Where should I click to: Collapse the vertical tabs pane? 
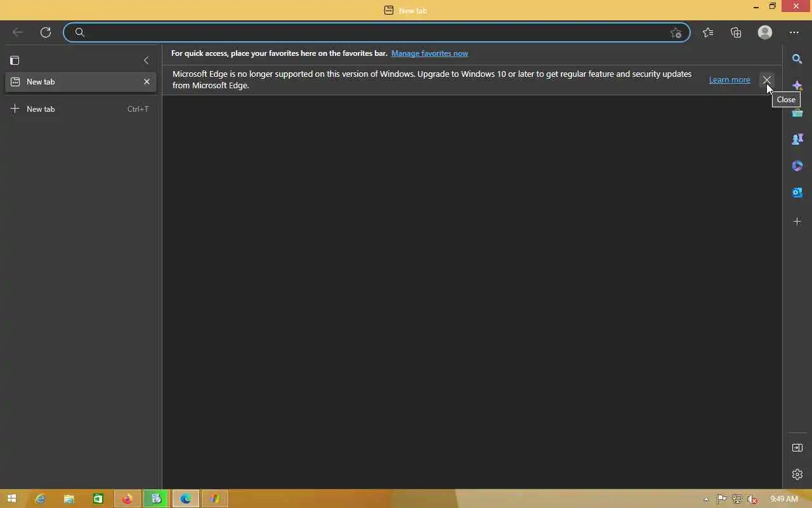tap(146, 60)
